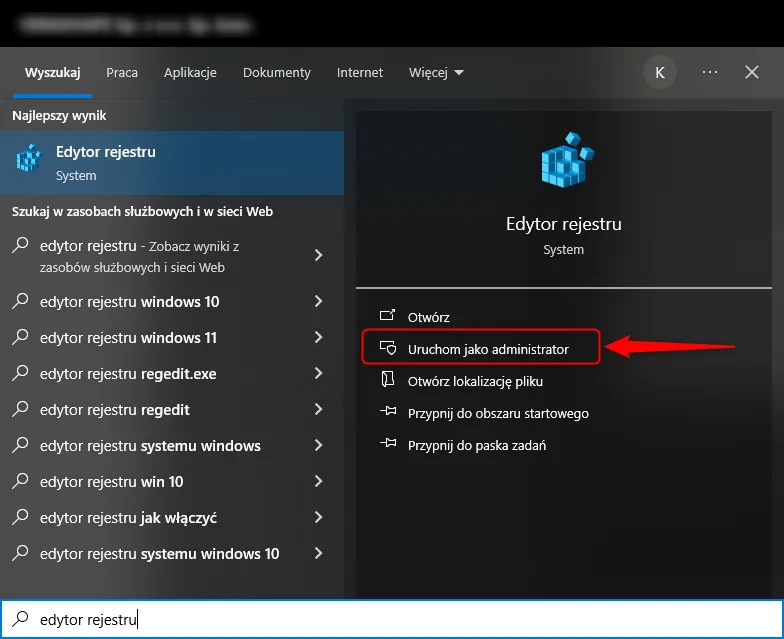Expand arrow for 'edytor rejestru systemu windows'
The width and height of the screenshot is (784, 639).
tap(318, 445)
